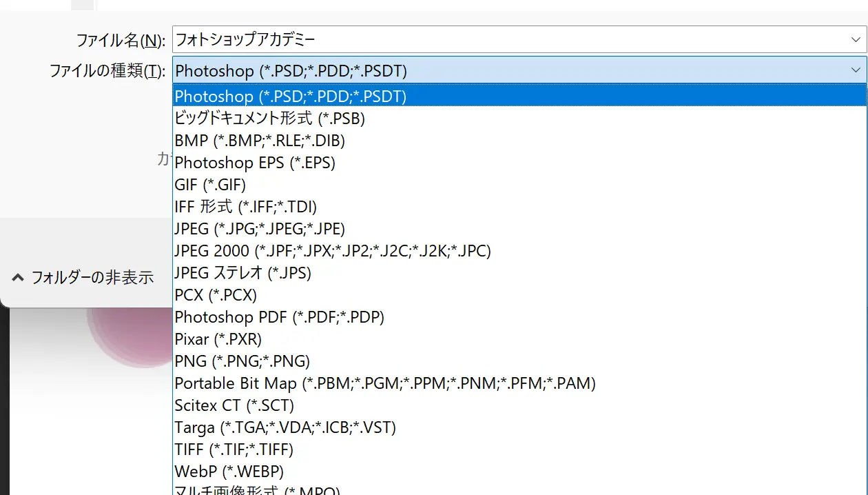
Task: Pick Photoshop PDF (*.PDF;*.PDP) format
Action: [519, 316]
